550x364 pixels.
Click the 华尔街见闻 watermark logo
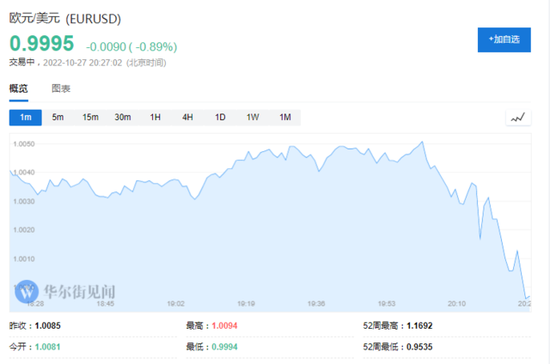click(x=65, y=291)
